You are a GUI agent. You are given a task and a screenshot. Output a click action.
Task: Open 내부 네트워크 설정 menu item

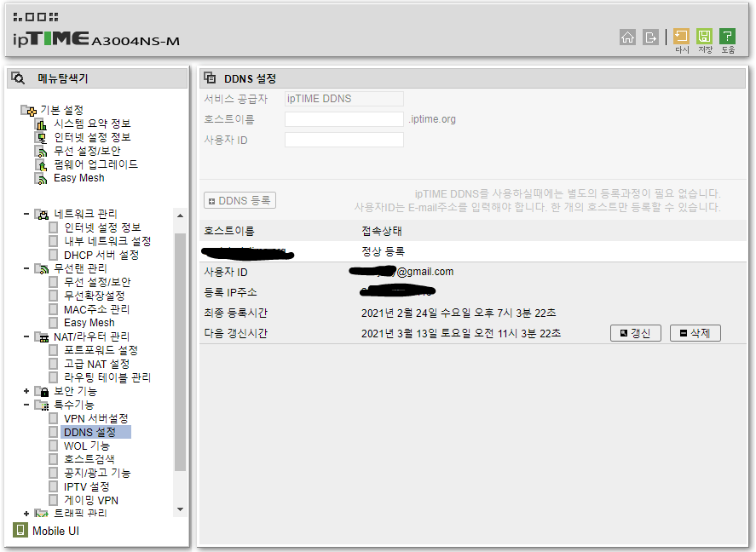107,241
